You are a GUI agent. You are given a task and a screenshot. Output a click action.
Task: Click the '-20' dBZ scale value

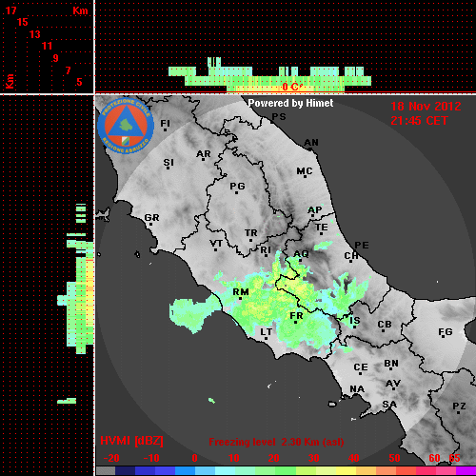[x=111, y=458]
